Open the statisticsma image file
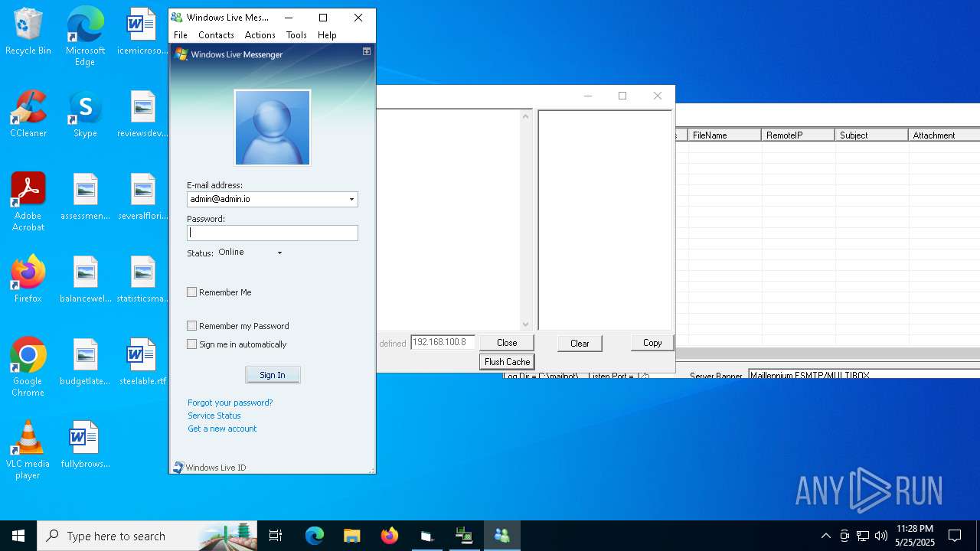980x551 pixels. point(142,279)
